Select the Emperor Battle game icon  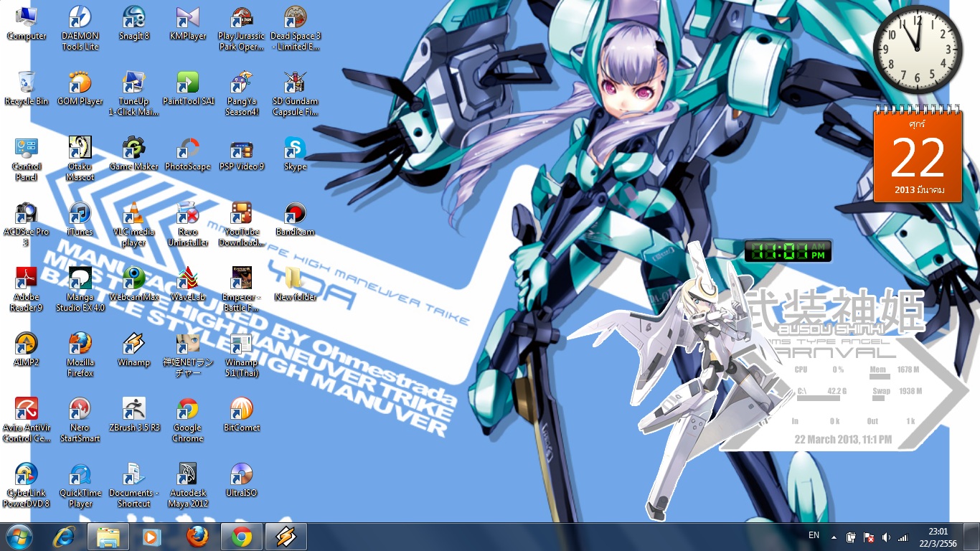(242, 290)
